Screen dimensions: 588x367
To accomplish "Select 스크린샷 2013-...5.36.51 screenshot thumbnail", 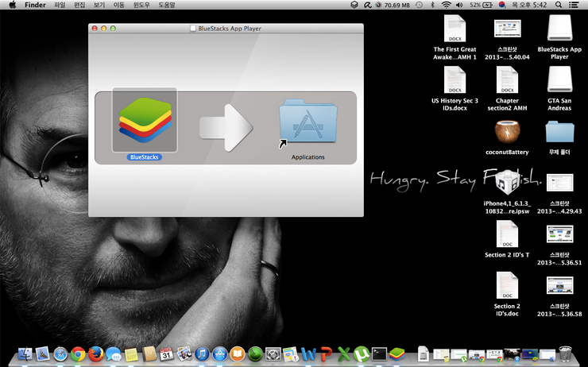I will coord(559,245).
